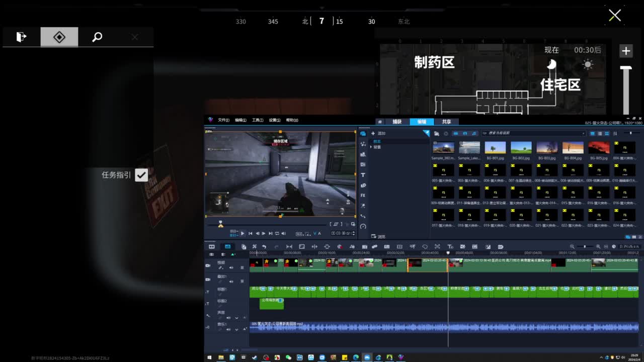Adjust the library thumbnail size slider
This screenshot has height=362, width=644.
631,133
